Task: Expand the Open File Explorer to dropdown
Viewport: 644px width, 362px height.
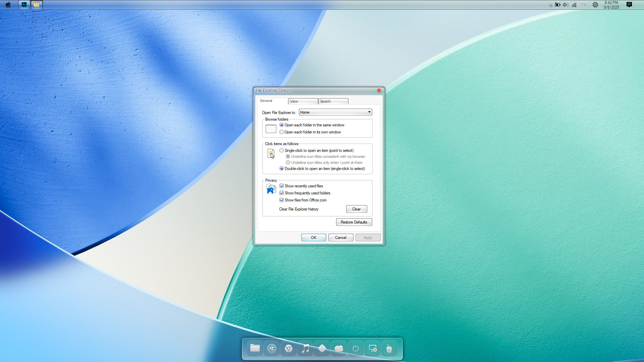Action: click(x=335, y=112)
